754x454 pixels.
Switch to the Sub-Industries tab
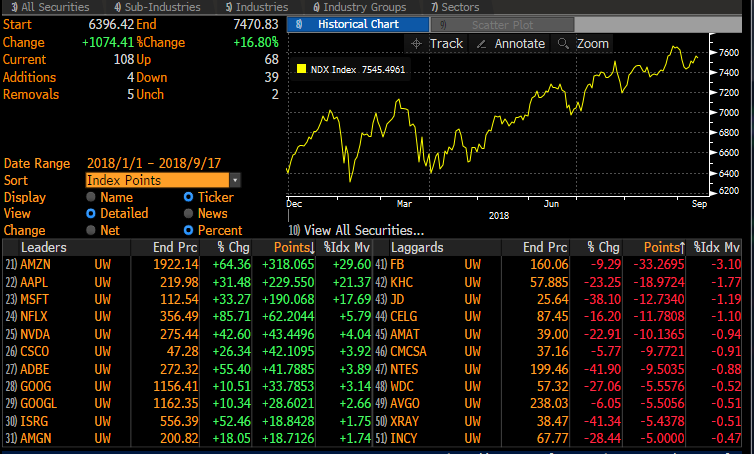157,7
